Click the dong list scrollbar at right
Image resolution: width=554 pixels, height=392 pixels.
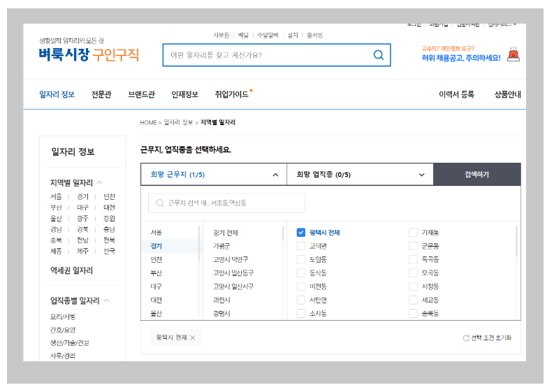click(x=516, y=241)
